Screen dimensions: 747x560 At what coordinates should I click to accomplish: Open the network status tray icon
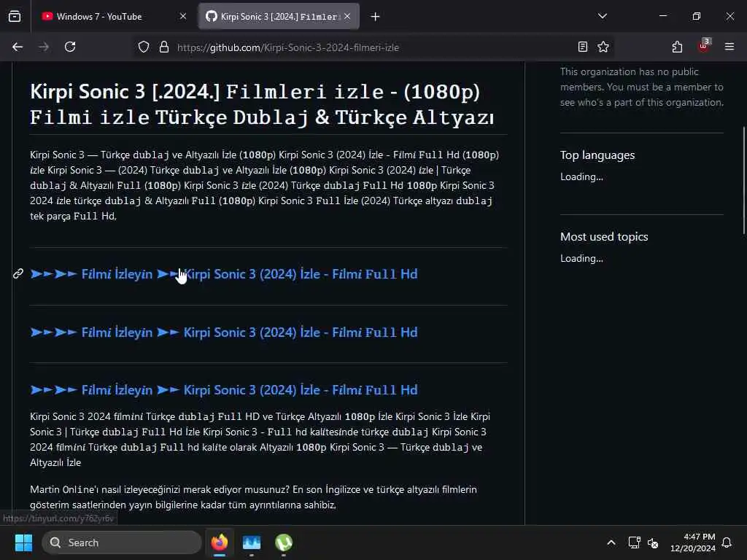tap(634, 542)
